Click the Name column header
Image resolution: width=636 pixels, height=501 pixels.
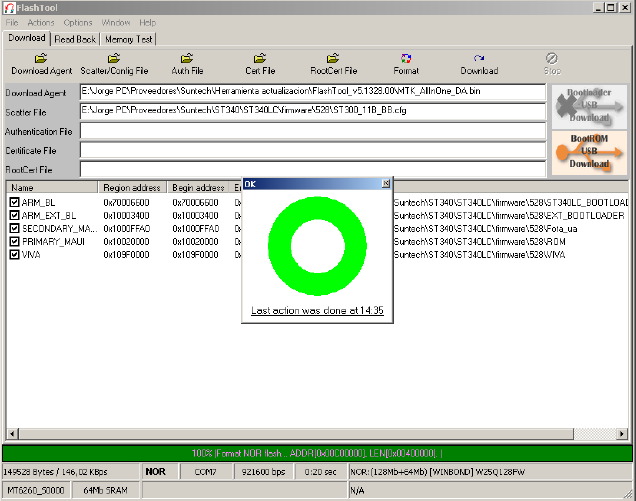pos(52,187)
